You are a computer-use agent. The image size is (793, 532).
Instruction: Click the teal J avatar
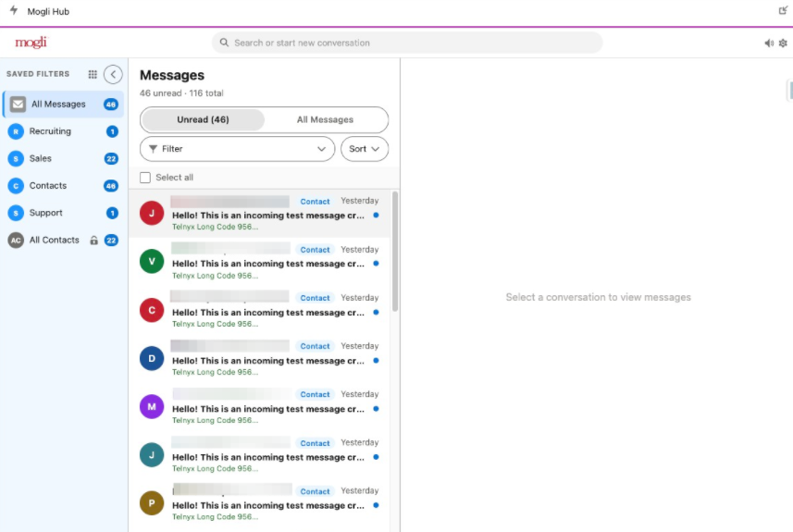(x=152, y=455)
